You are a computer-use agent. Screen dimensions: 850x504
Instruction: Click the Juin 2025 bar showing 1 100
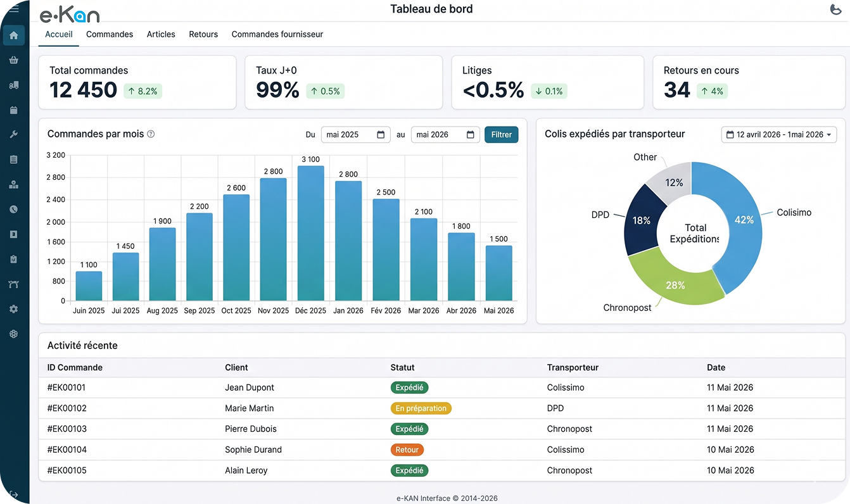point(89,286)
